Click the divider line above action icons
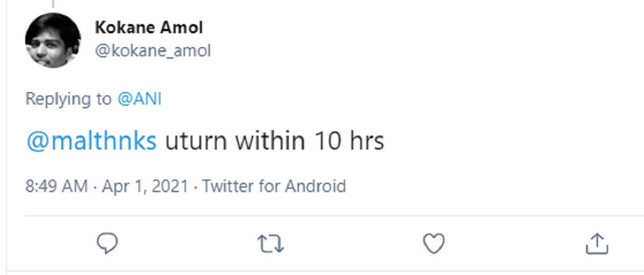The width and height of the screenshot is (644, 275). point(322,215)
